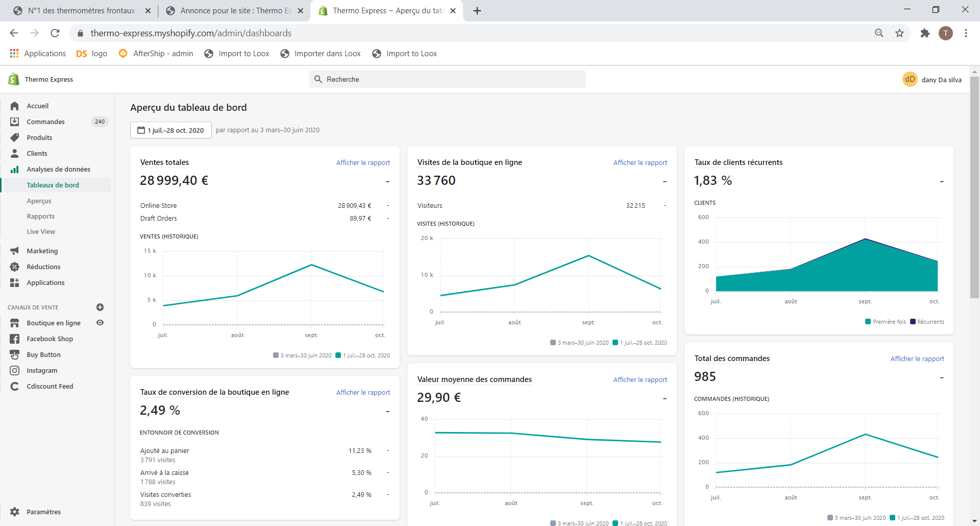Open the dany Da silva account menu

click(932, 79)
